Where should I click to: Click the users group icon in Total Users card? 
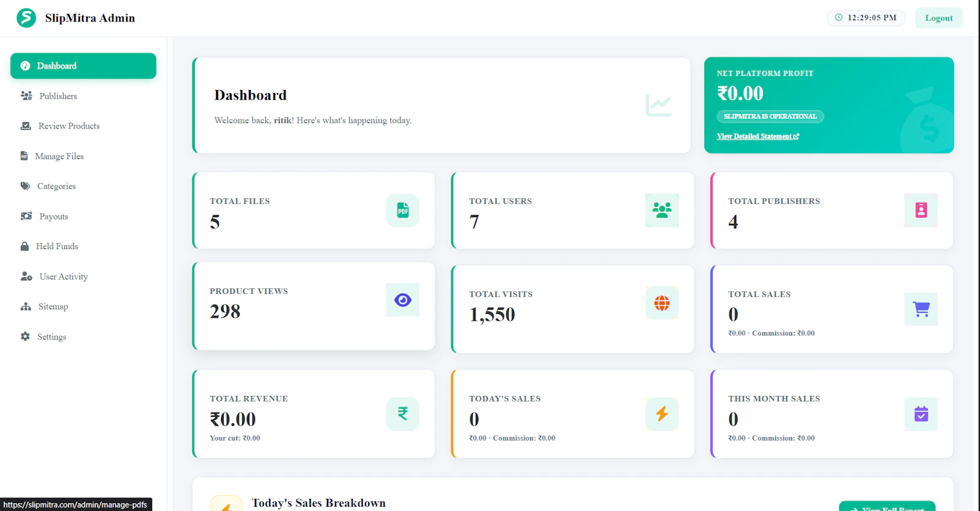point(662,211)
